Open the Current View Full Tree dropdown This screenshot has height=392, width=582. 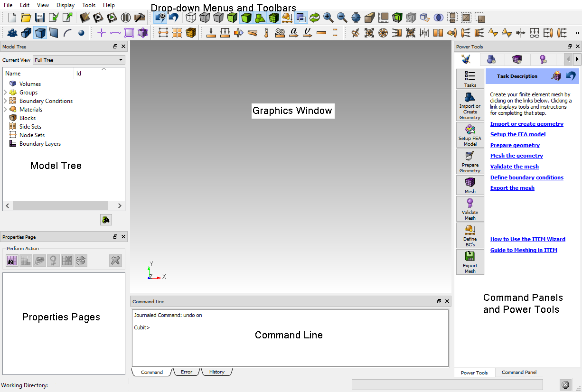78,60
